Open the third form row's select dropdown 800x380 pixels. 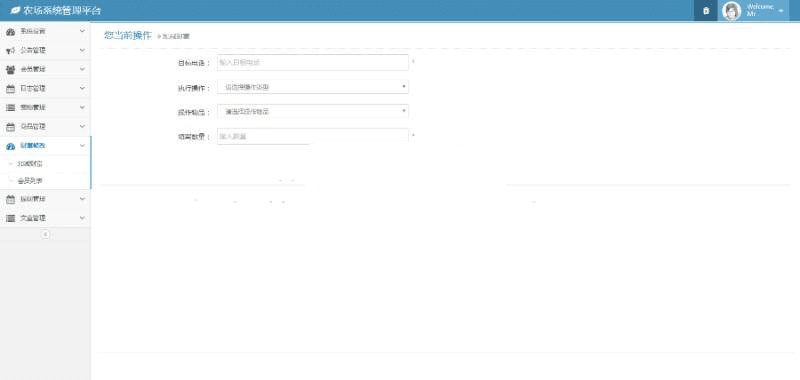coord(313,111)
